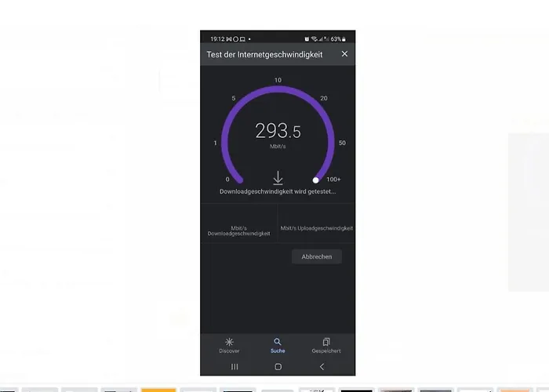
Task: Click the Downloadgeschwindigkeit wird getestet status text
Action: pos(278,191)
